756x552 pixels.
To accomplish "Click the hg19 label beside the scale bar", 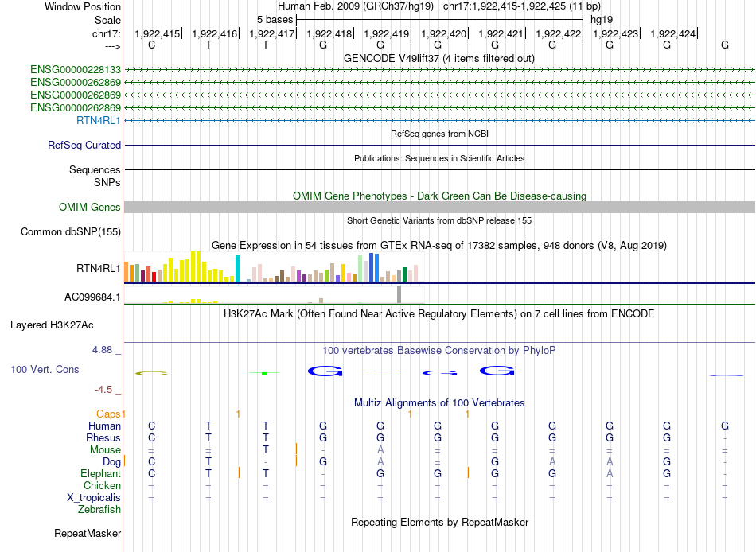I will coord(602,20).
